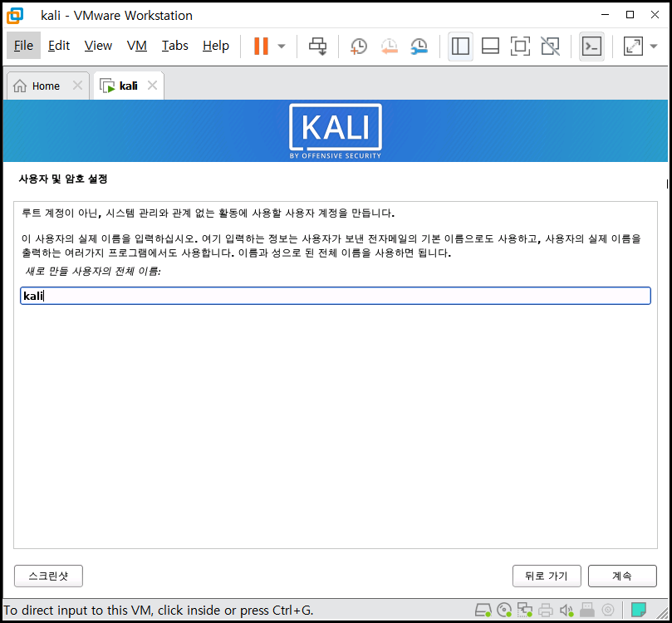Toggle the library sidebar view

[460, 46]
